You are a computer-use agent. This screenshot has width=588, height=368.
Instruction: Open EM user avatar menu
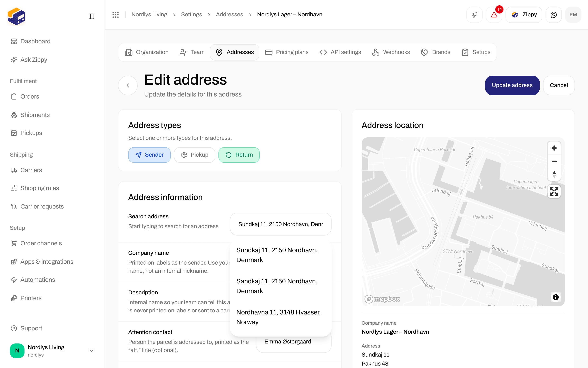pyautogui.click(x=573, y=15)
